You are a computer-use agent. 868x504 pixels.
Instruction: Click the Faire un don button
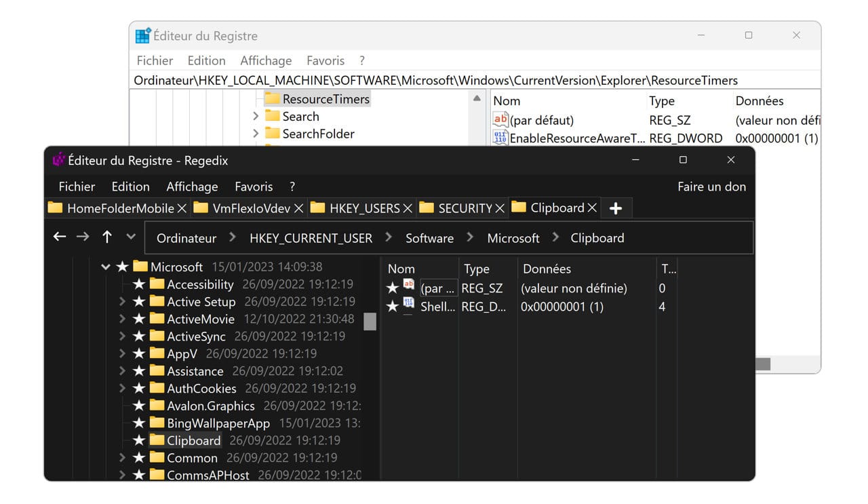coord(711,187)
